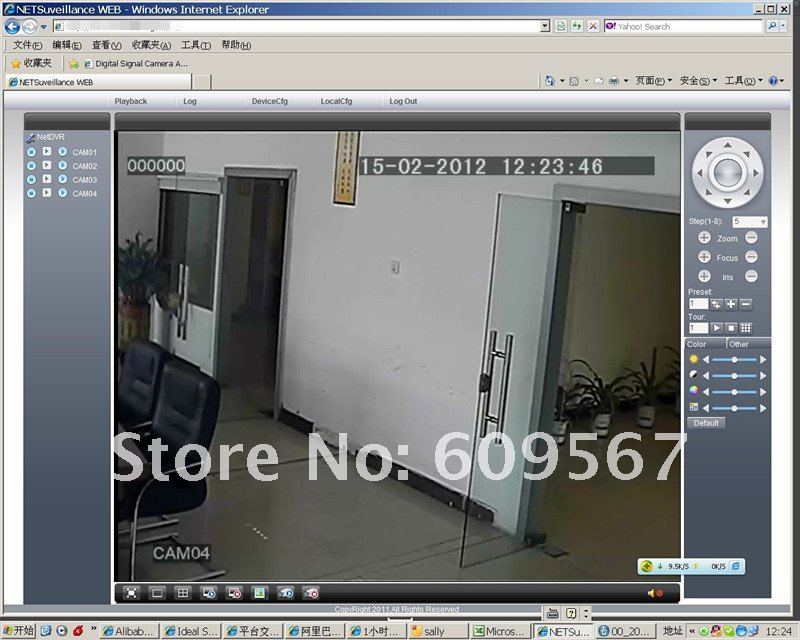This screenshot has width=800, height=640.
Task: Click the contrast slider track
Action: [x=734, y=376]
